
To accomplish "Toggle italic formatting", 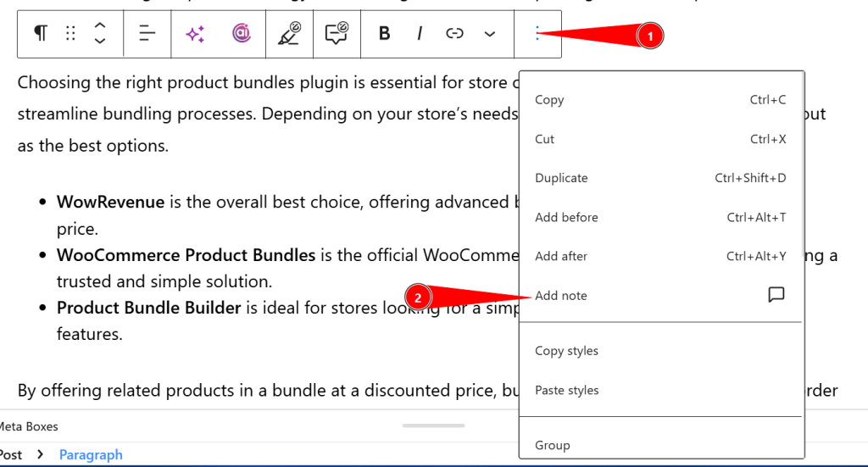I will (420, 34).
